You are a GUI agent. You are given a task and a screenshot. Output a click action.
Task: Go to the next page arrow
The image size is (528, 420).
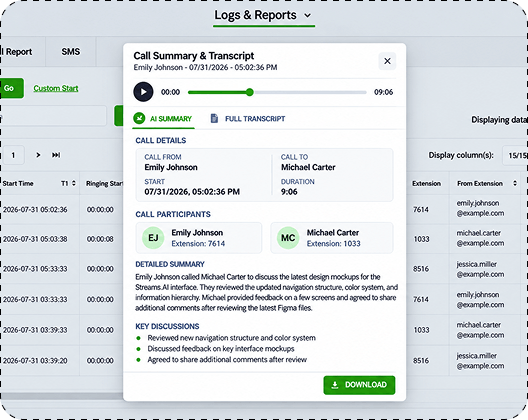(x=38, y=155)
